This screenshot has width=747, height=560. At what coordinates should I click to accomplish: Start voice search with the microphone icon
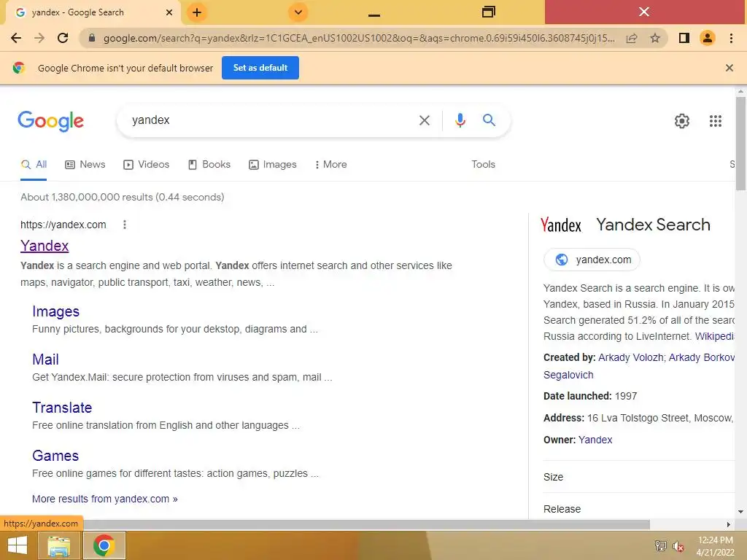click(460, 120)
